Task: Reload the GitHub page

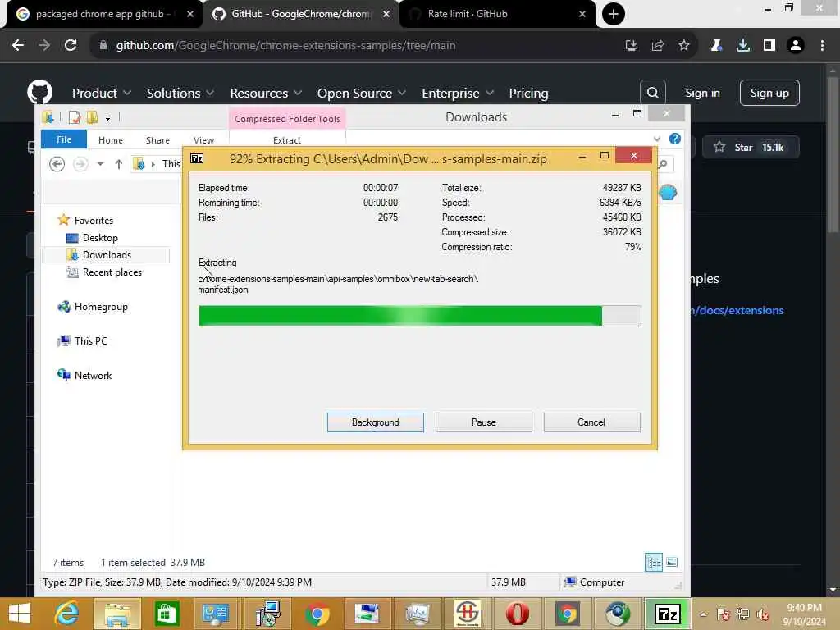Action: coord(71,46)
